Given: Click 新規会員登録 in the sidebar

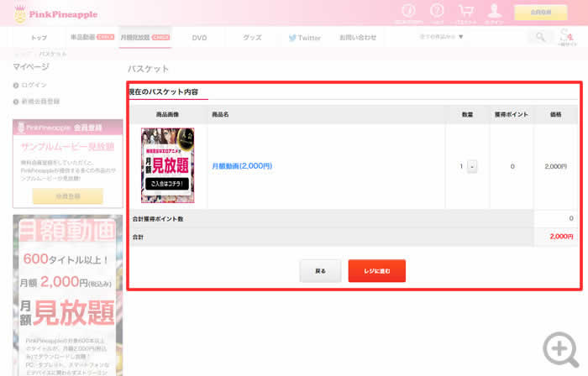Looking at the screenshot, I should 40,102.
